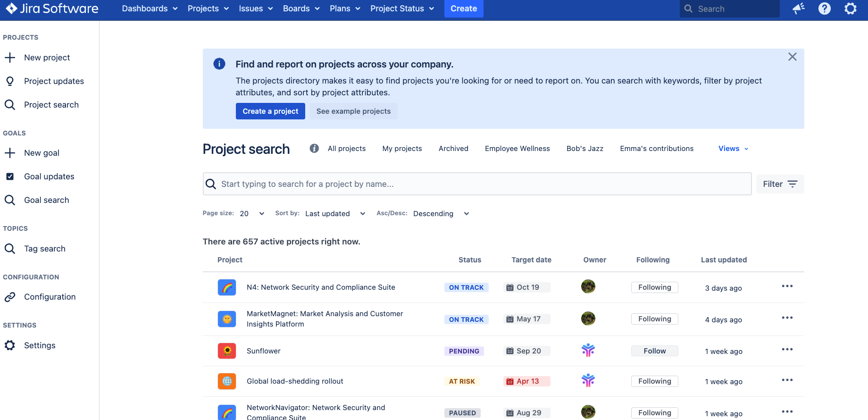Open the Boards menu in navigation bar
Image resolution: width=868 pixels, height=420 pixels.
pos(301,8)
